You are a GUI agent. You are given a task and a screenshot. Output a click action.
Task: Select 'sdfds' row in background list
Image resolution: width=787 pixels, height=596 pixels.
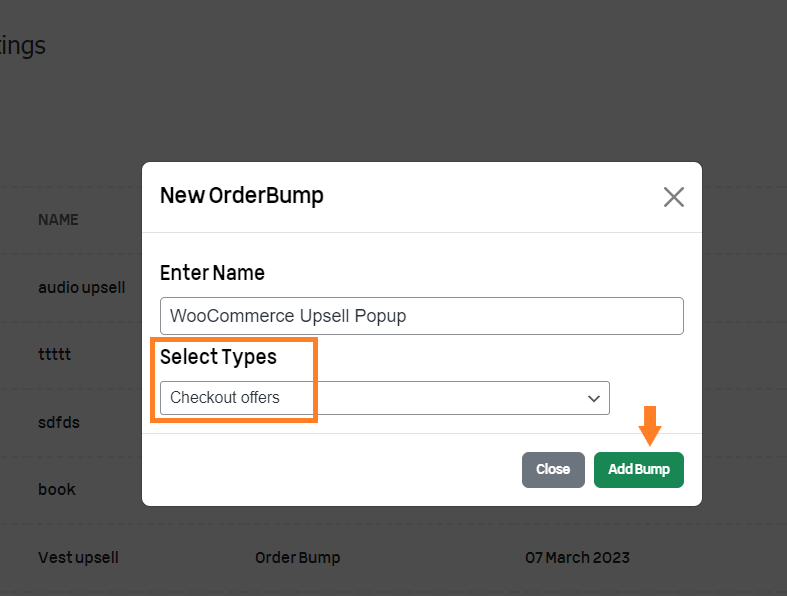[59, 422]
